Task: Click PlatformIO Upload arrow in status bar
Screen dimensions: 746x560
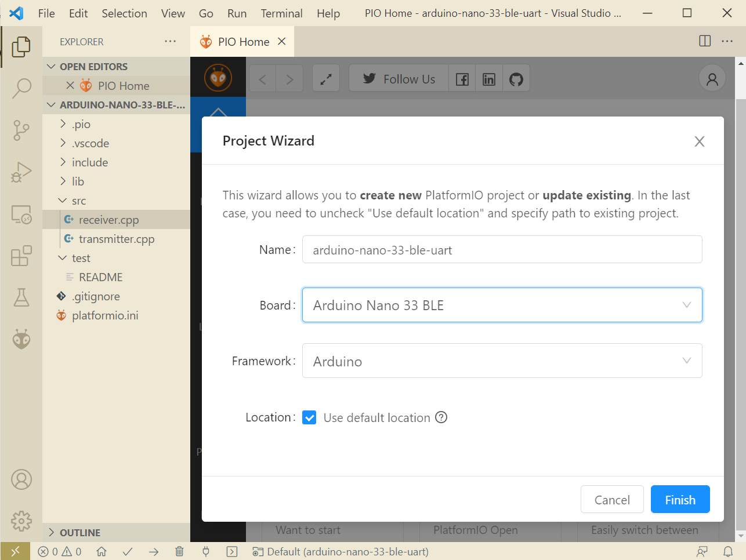Action: [154, 551]
